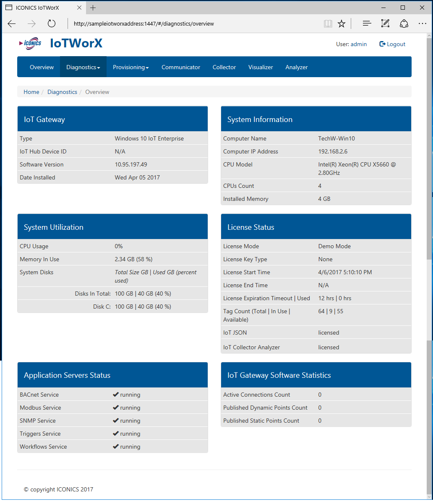Click Memory In Use value 2.34 GB
433x504 pixels.
134,259
